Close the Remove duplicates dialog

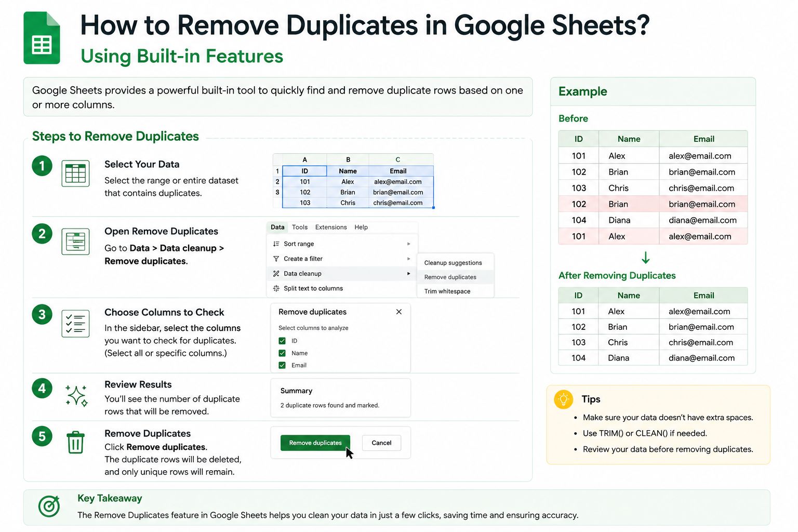399,312
